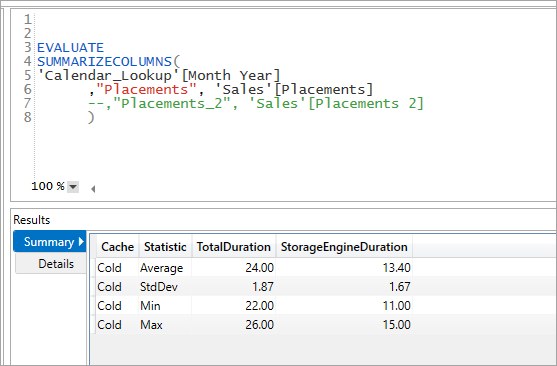Open the 100 % zoom dropdown
The image size is (557, 366).
pyautogui.click(x=73, y=187)
